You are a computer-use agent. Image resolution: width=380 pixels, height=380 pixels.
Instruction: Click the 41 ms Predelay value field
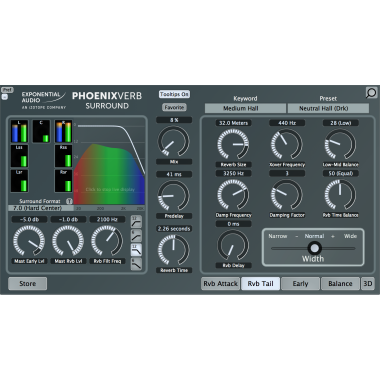pos(174,174)
